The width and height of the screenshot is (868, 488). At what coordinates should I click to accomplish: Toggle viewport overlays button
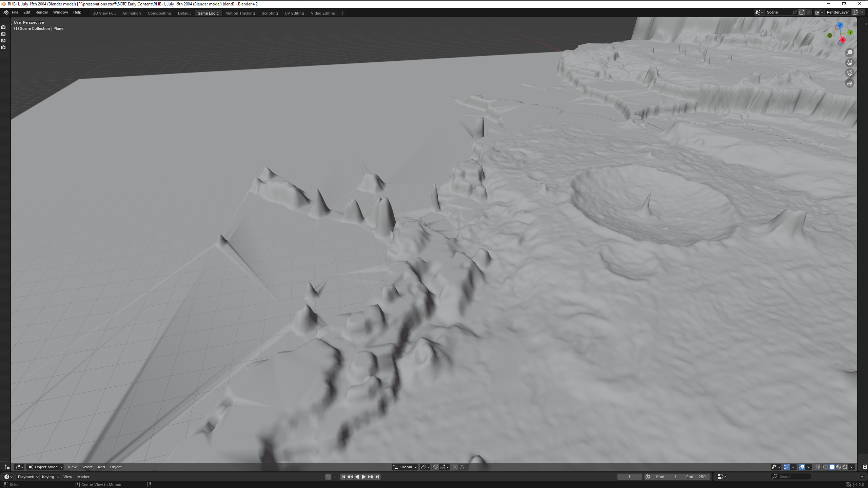point(802,467)
